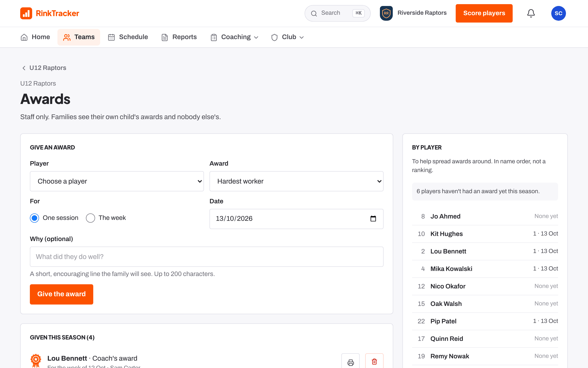Viewport: 588px width, 368px height.
Task: Go to the Home tab
Action: point(35,37)
